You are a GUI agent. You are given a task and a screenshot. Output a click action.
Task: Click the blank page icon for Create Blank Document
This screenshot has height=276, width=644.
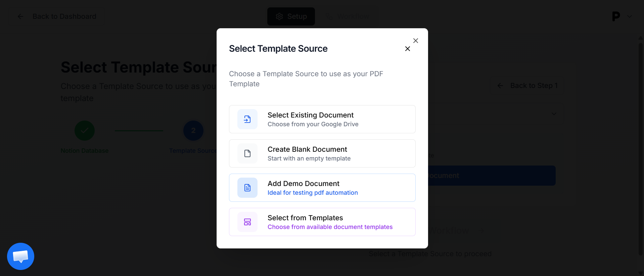[x=247, y=153]
